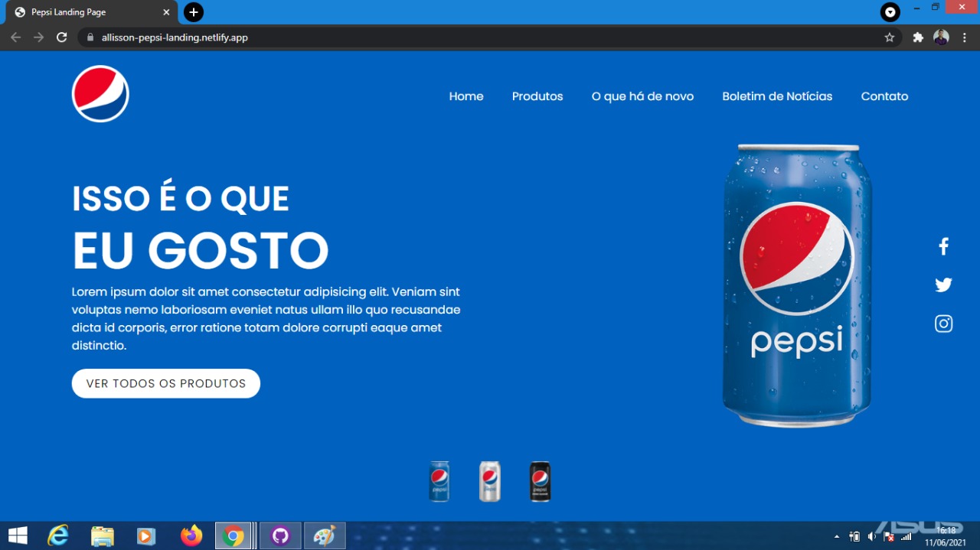
Task: Select the black Pepsi can thumbnail
Action: coord(541,481)
